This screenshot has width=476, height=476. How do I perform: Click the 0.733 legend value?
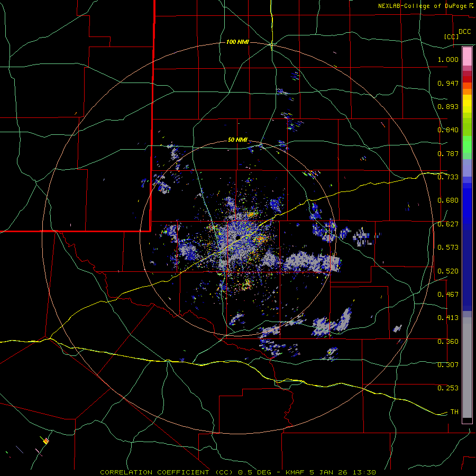[448, 177]
